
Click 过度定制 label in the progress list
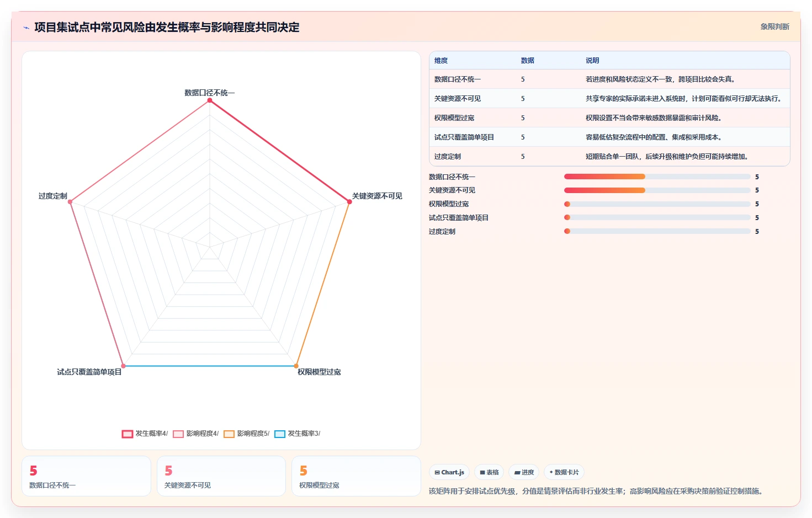click(x=442, y=232)
